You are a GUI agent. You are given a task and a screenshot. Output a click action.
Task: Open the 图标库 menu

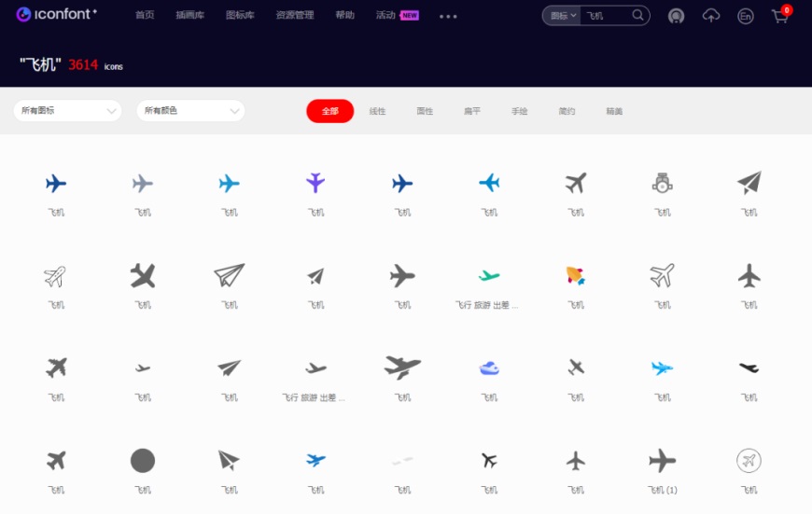pos(240,15)
